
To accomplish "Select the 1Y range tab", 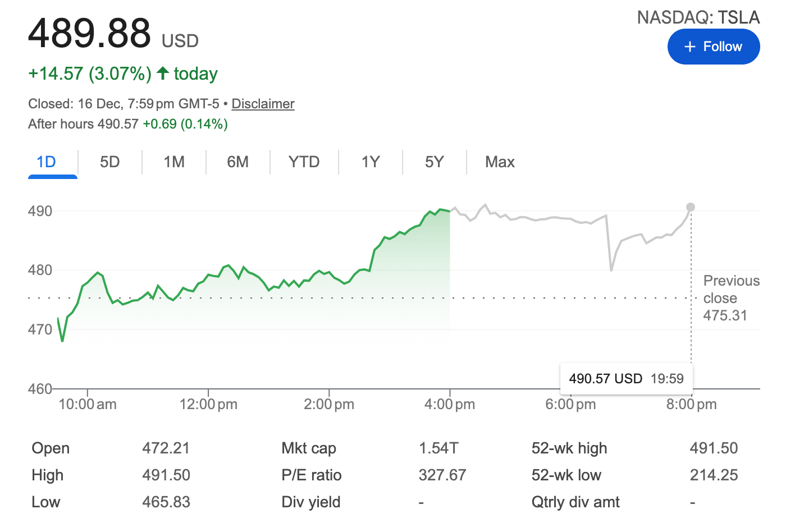I will point(371,162).
